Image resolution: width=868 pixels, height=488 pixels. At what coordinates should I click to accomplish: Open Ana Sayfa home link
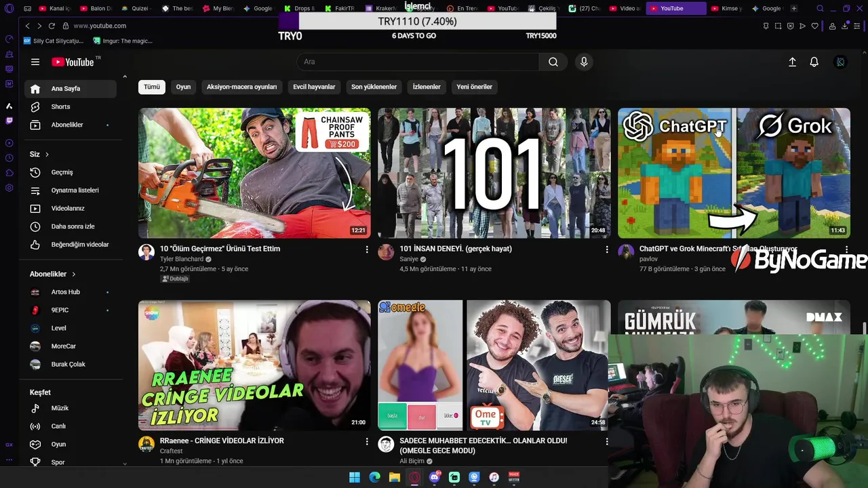coord(71,89)
